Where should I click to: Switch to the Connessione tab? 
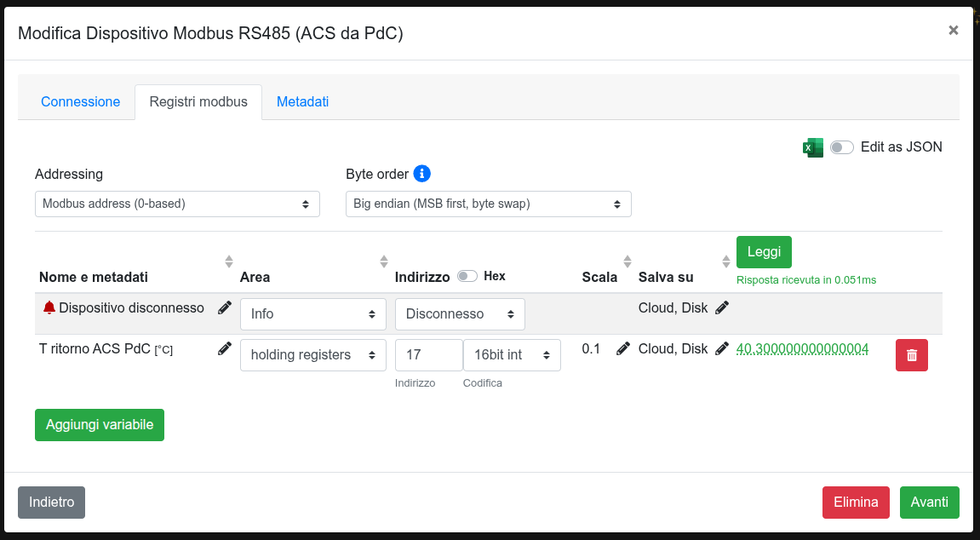(x=81, y=102)
